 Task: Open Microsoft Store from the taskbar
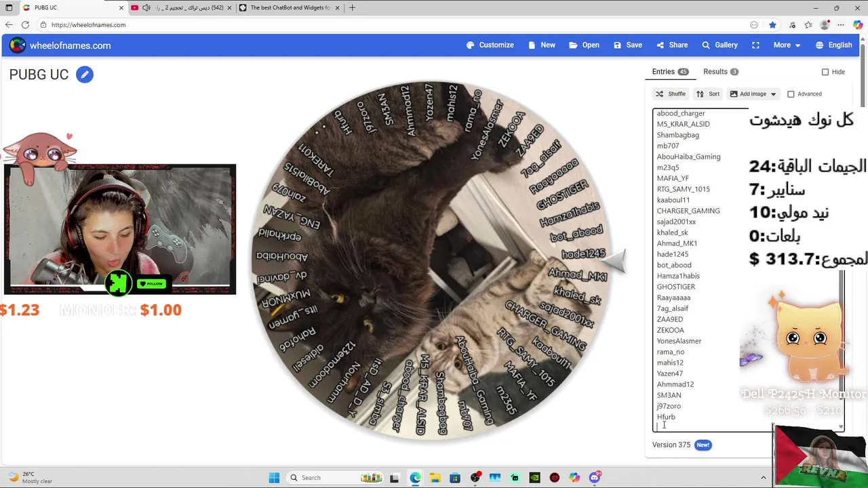coord(455,478)
